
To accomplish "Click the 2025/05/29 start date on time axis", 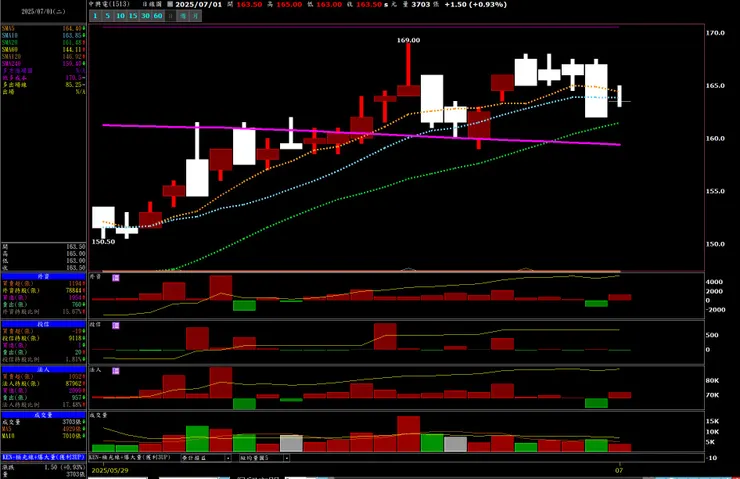I will [x=109, y=471].
